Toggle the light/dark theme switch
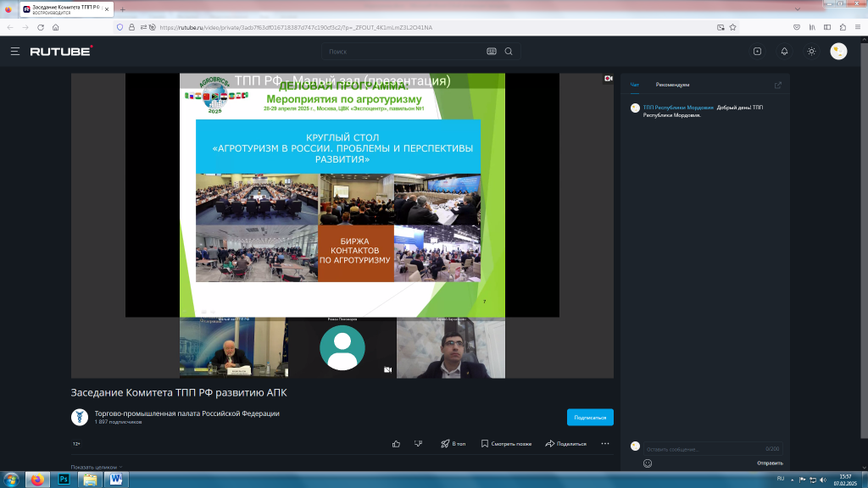The width and height of the screenshot is (868, 488). coord(811,52)
